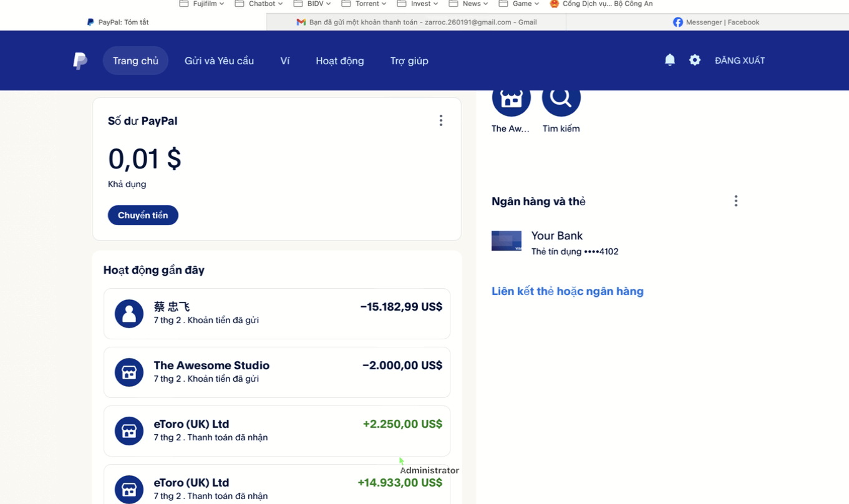Screen dimensions: 849x504
Task: Switch to the Gmail browser tab
Action: [x=416, y=22]
